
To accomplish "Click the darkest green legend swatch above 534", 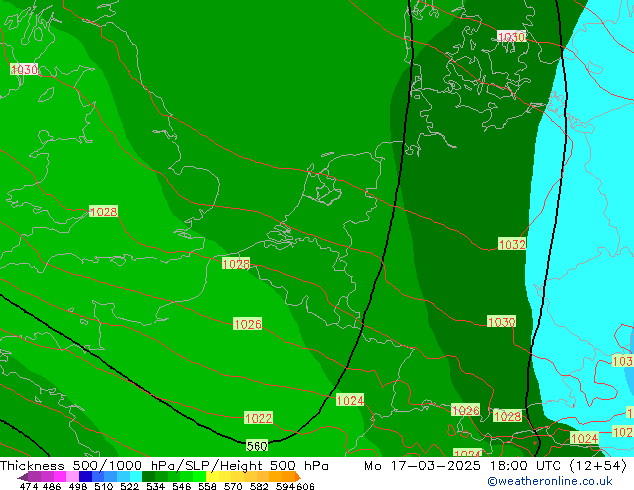I will tap(148, 477).
